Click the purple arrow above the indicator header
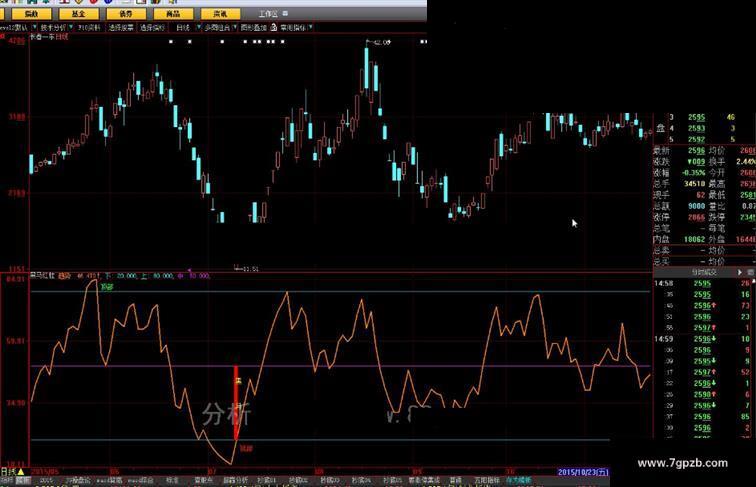The height and width of the screenshot is (487, 756). pos(189,271)
